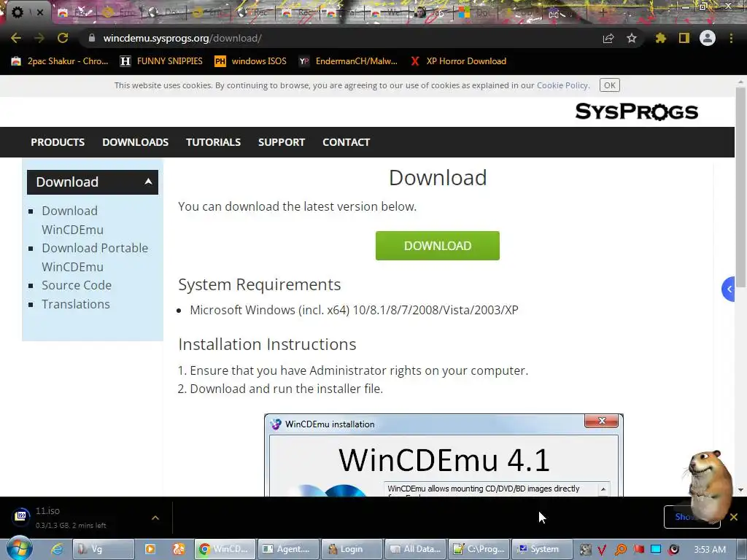Collapse the Download sidebar section arrow
747x560 pixels.
[148, 182]
